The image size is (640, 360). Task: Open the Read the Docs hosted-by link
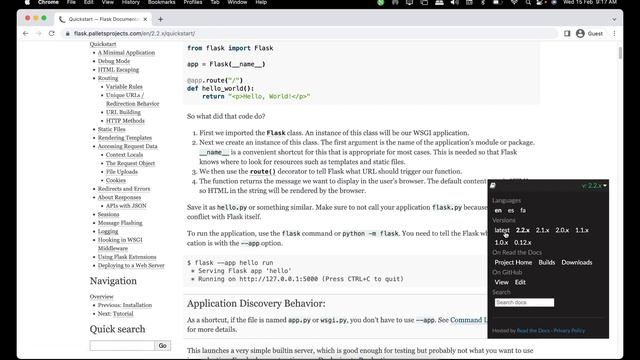click(x=533, y=331)
